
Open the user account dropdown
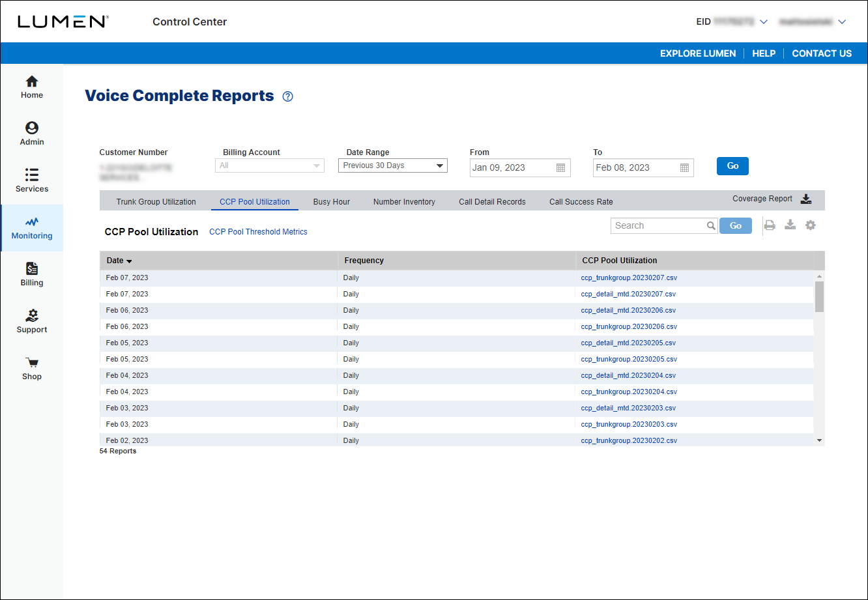[x=842, y=22]
